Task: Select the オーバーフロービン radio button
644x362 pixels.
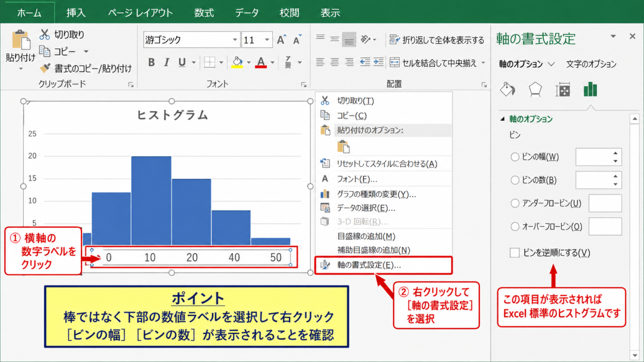Action: click(x=515, y=227)
